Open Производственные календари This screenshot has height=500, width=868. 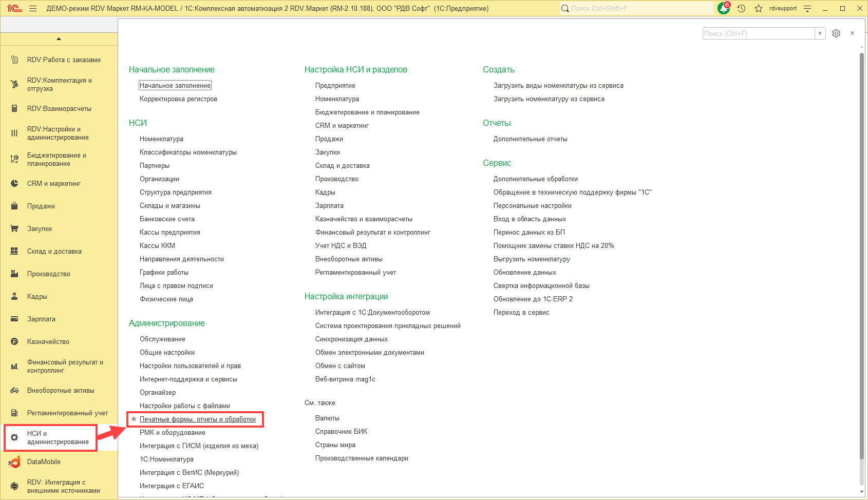pyautogui.click(x=362, y=458)
